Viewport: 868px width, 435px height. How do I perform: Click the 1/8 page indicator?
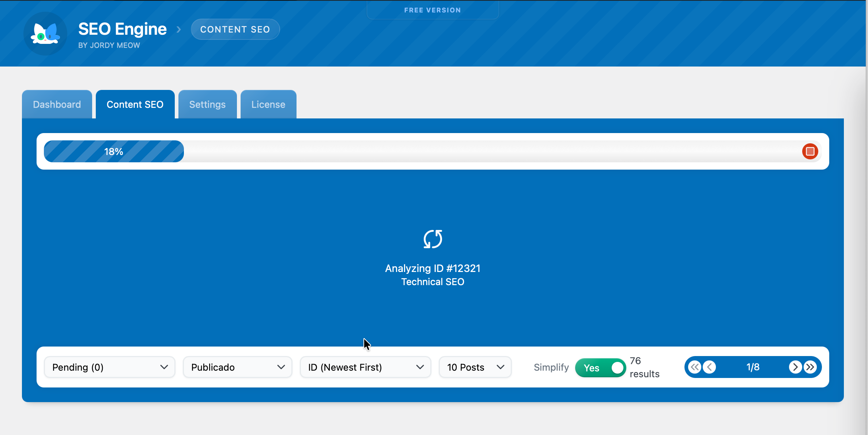click(752, 367)
